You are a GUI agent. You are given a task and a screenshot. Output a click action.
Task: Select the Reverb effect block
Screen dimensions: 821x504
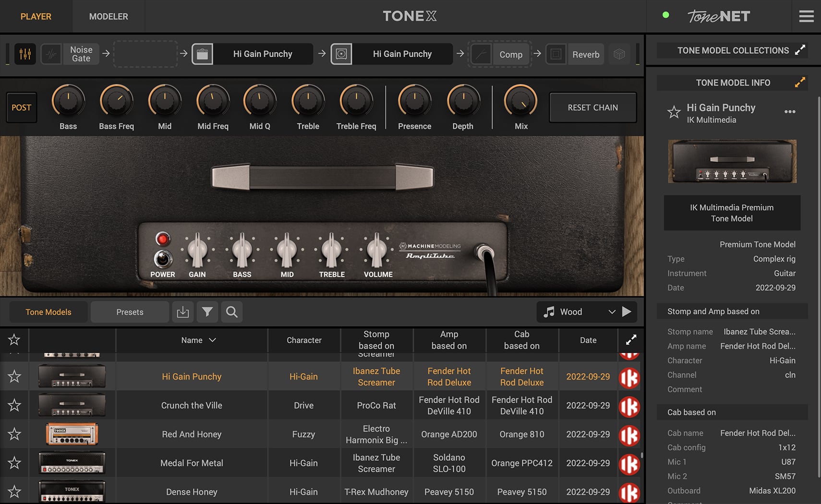coord(575,54)
